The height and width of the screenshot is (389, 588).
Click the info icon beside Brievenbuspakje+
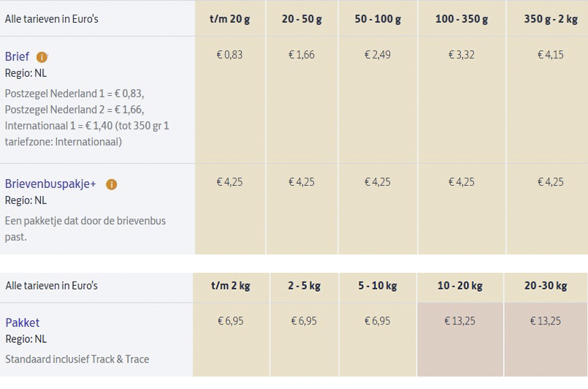click(x=111, y=184)
